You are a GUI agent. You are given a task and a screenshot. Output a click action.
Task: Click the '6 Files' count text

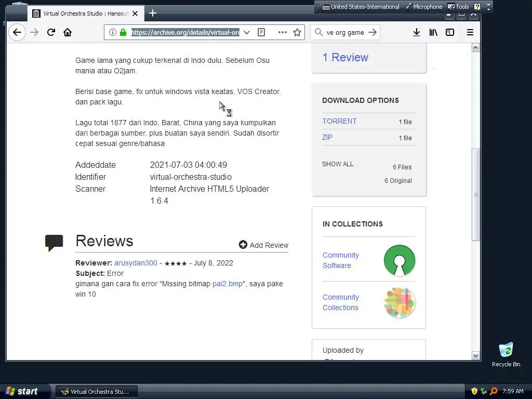pos(402,167)
